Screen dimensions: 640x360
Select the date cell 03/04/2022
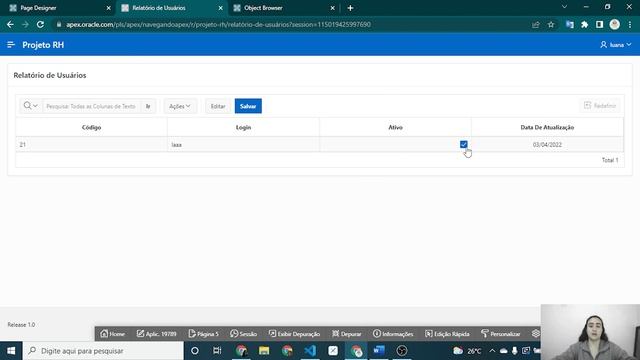547,144
